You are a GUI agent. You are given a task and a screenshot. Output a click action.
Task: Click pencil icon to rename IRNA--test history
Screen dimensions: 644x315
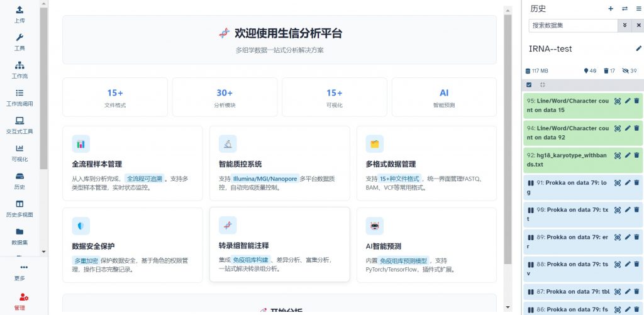click(x=639, y=49)
